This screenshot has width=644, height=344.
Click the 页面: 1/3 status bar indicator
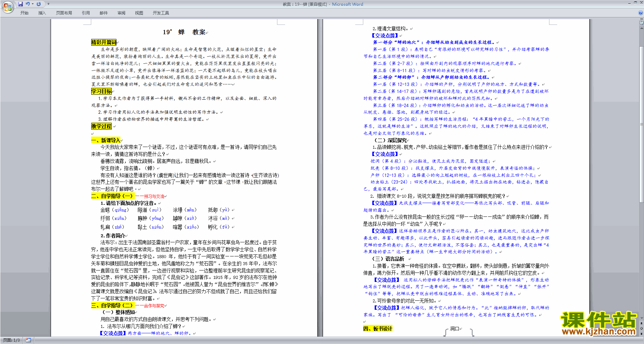(x=11, y=340)
